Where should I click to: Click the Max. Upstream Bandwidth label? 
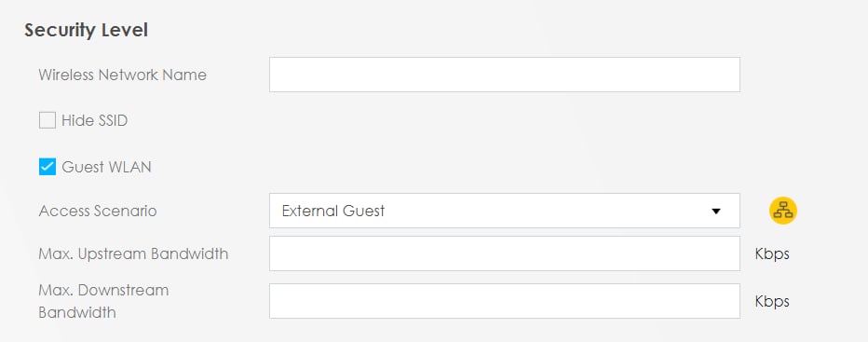133,253
